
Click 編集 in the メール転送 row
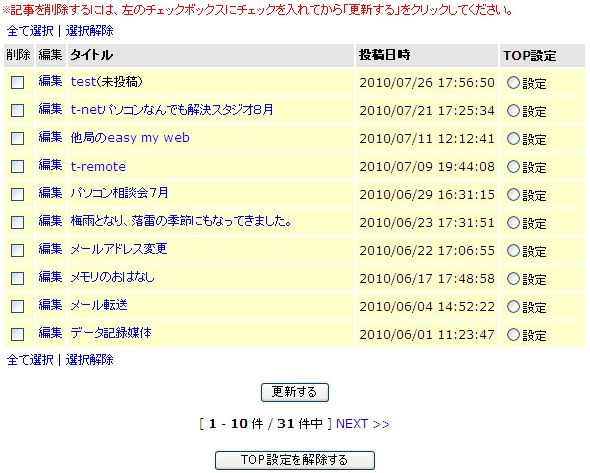[50, 305]
